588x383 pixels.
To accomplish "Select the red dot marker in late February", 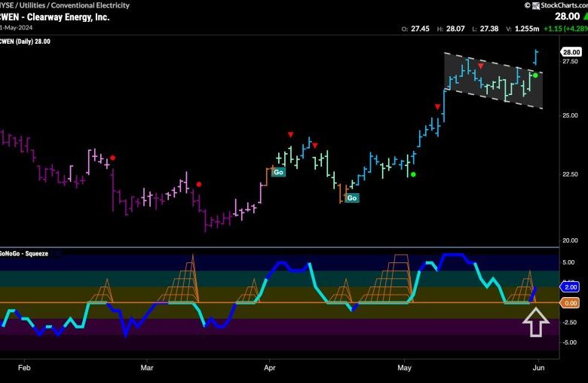I will (112, 158).
